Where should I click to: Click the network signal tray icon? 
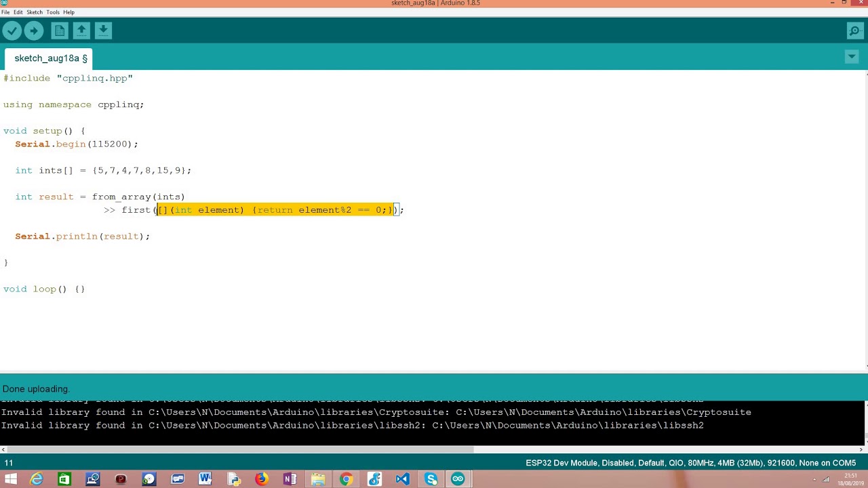tap(826, 480)
